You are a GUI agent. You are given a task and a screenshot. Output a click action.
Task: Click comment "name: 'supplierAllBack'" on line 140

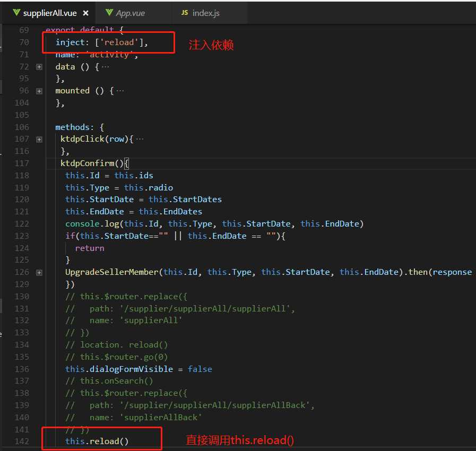145,418
